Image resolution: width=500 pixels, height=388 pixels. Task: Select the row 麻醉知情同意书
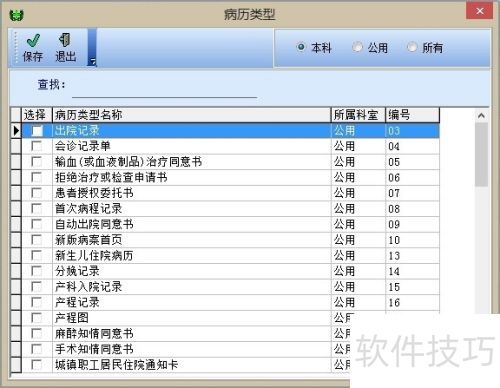click(x=186, y=333)
